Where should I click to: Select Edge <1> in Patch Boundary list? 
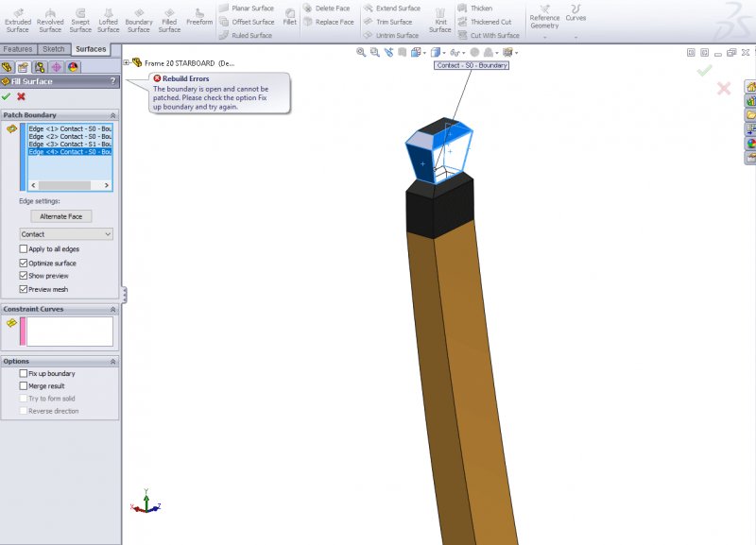70,128
